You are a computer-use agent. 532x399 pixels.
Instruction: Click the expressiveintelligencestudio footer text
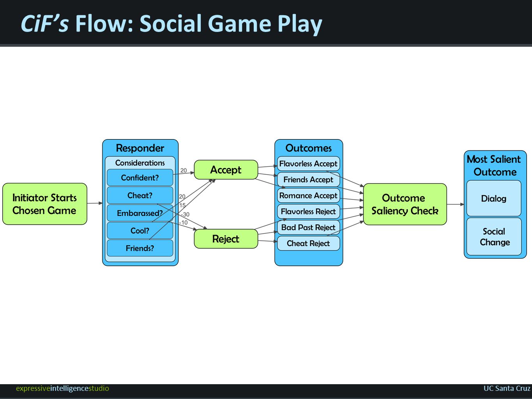click(62, 388)
